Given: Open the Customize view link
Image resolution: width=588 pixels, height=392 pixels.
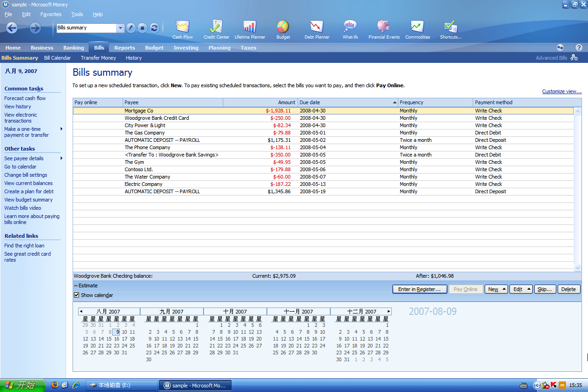Looking at the screenshot, I should 561,91.
